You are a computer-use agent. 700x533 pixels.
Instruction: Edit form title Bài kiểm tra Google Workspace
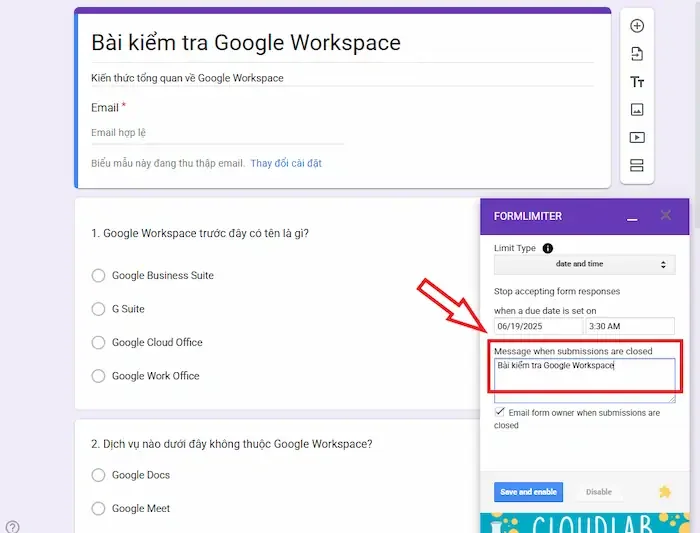point(246,43)
